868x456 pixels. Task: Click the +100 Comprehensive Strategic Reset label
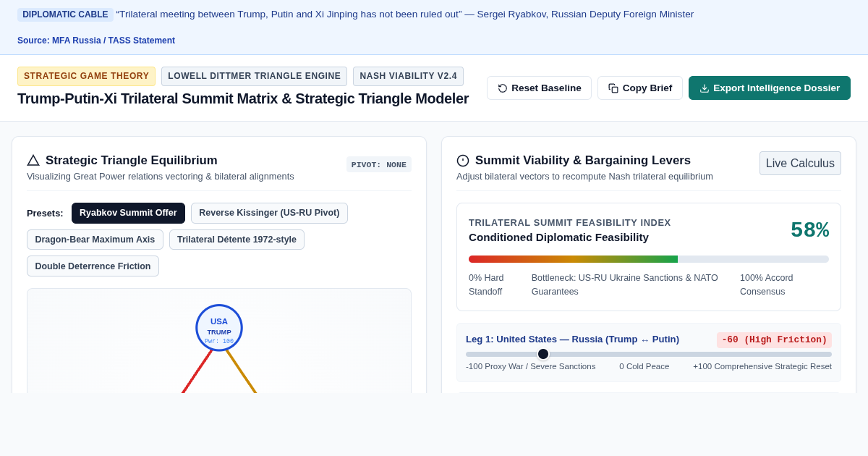pos(762,366)
